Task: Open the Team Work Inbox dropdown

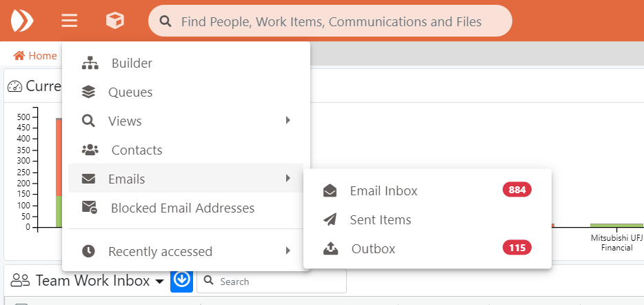Action: pyautogui.click(x=159, y=282)
